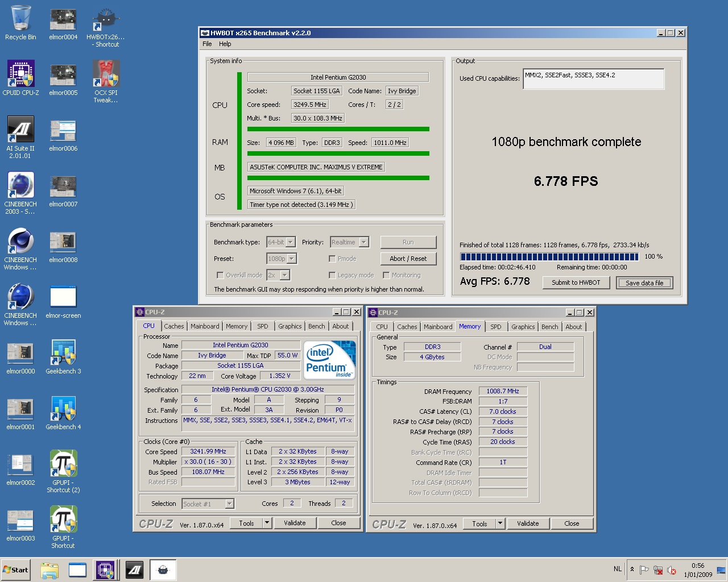The image size is (728, 582).
Task: Toggle the Overkill mode checkbox
Action: (x=220, y=275)
